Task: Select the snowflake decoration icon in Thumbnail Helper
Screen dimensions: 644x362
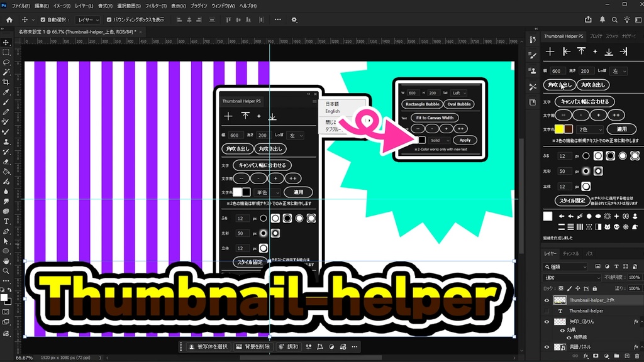Action: point(626,227)
